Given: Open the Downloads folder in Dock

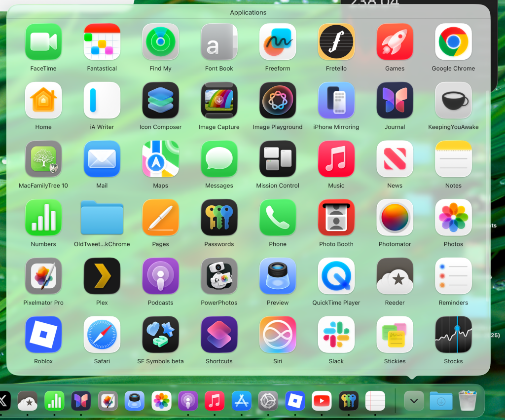Looking at the screenshot, I should tap(440, 401).
